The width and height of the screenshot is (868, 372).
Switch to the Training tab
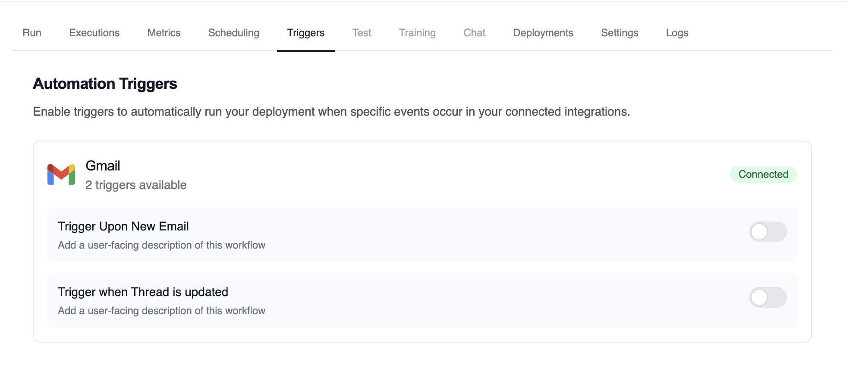[x=417, y=33]
